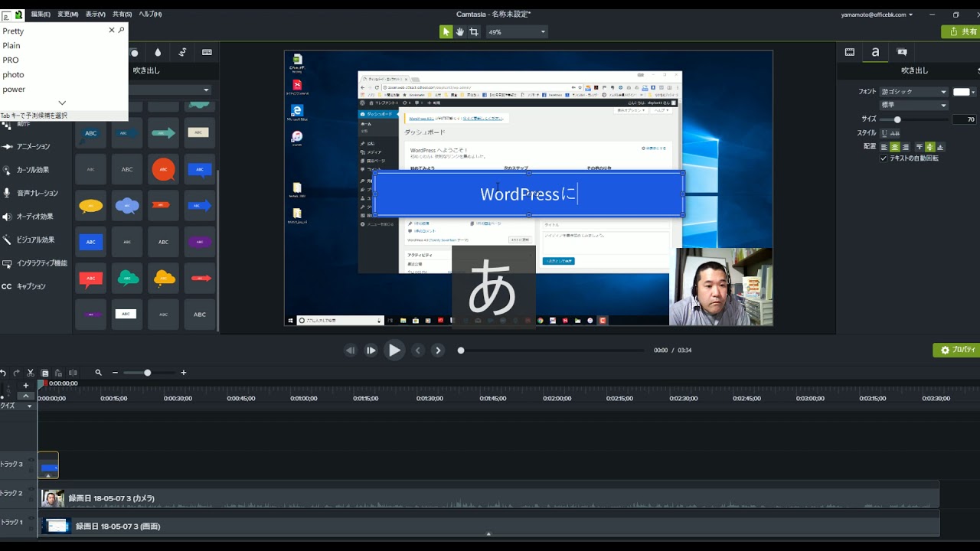
Task: Open the 游ゴシック font dropdown
Action: pos(913,92)
